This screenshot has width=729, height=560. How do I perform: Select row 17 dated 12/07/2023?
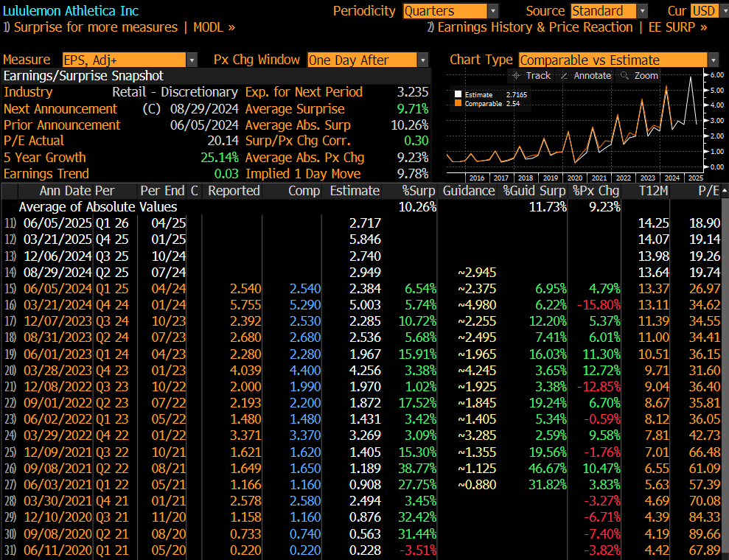point(362,321)
